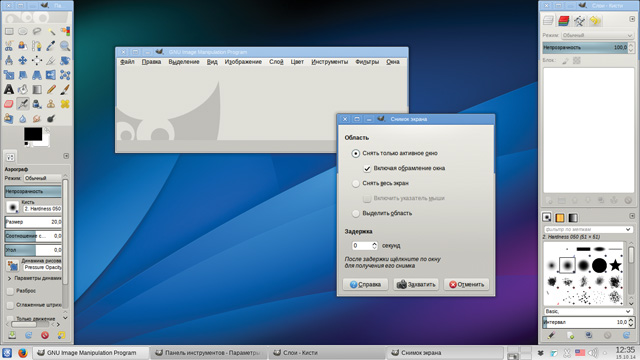640x360 pixels.
Task: Open the KDE application launcher
Action: click(x=7, y=353)
